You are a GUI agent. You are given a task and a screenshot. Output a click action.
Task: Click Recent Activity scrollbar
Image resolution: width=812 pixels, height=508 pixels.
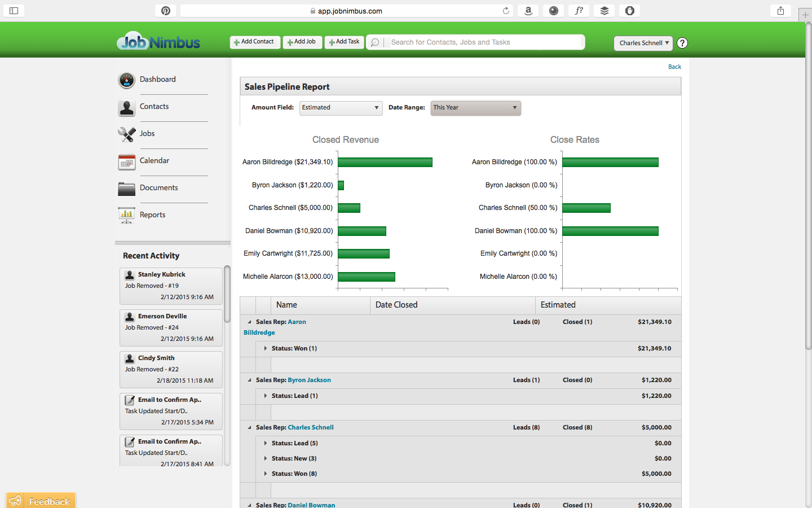pos(227,294)
